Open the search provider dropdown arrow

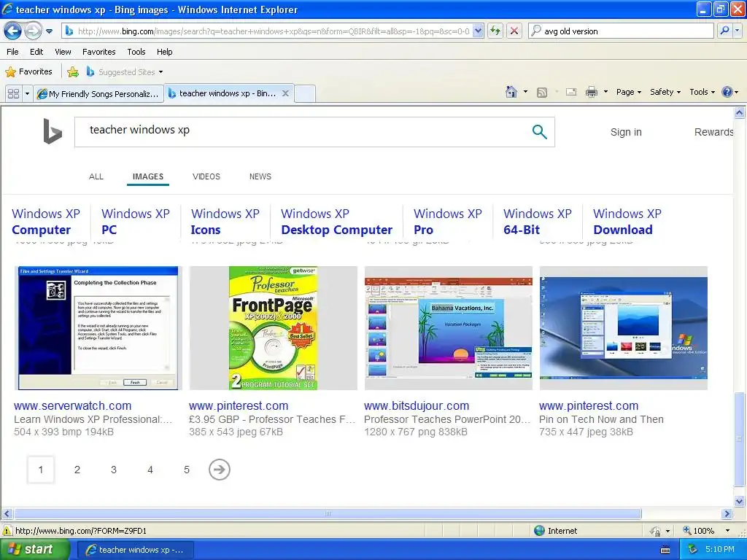click(737, 31)
